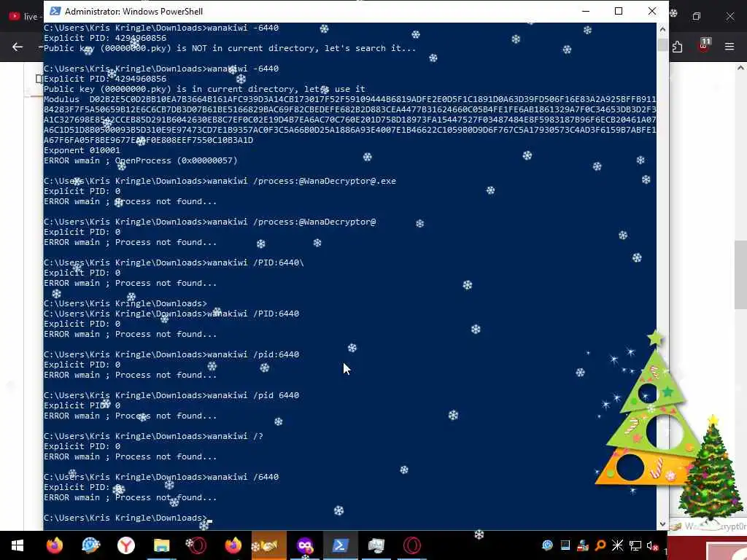This screenshot has width=747, height=560.
Task: Click the command prompt cursor line
Action: (128, 518)
